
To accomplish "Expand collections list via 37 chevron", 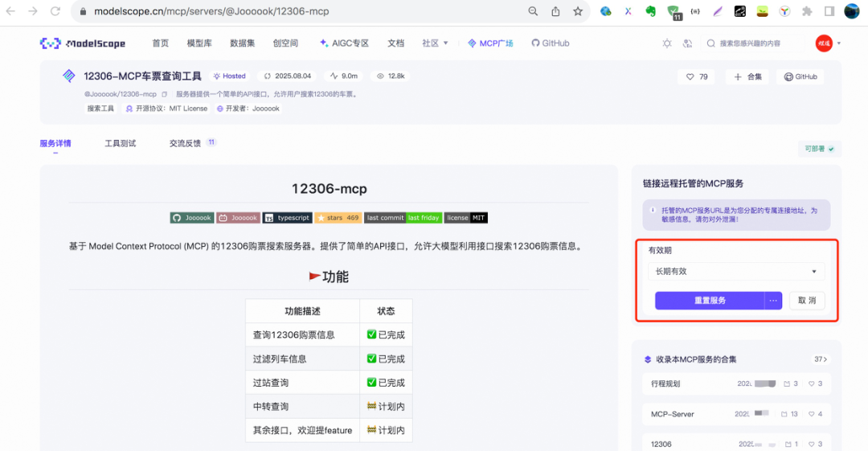I will pos(821,359).
